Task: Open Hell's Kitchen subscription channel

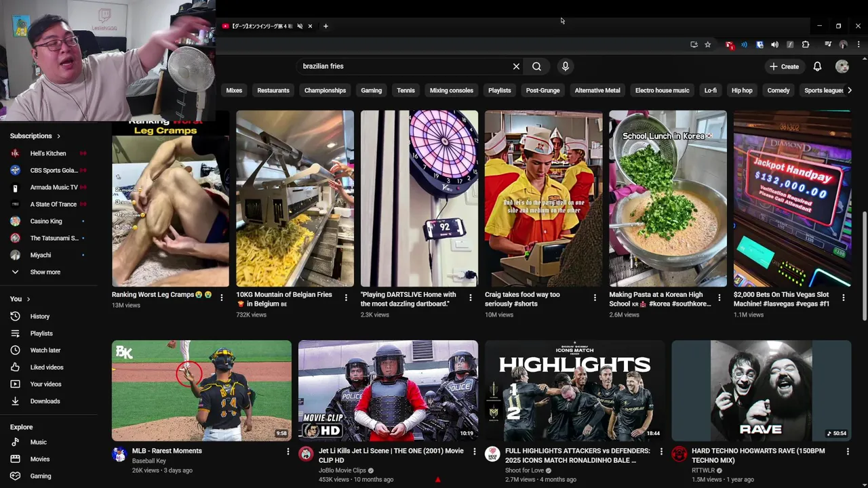Action: [49, 153]
